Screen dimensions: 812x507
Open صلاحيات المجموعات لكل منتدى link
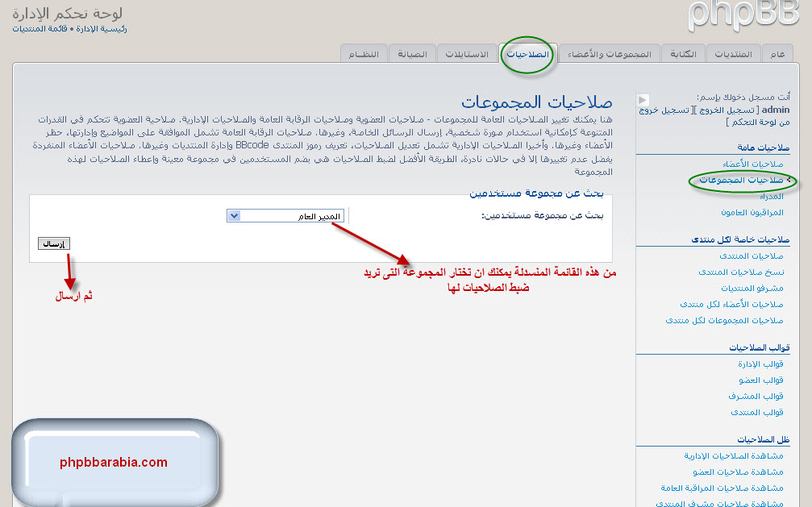click(x=724, y=321)
